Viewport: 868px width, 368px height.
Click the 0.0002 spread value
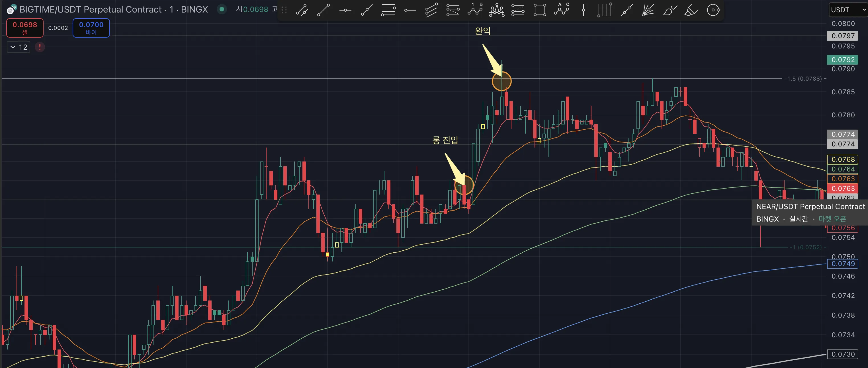click(58, 28)
